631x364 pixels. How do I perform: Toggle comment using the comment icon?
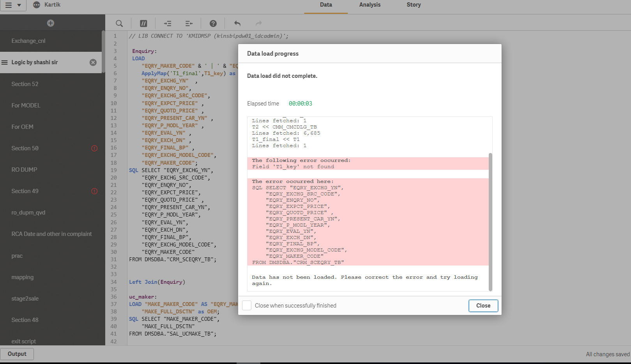(143, 23)
